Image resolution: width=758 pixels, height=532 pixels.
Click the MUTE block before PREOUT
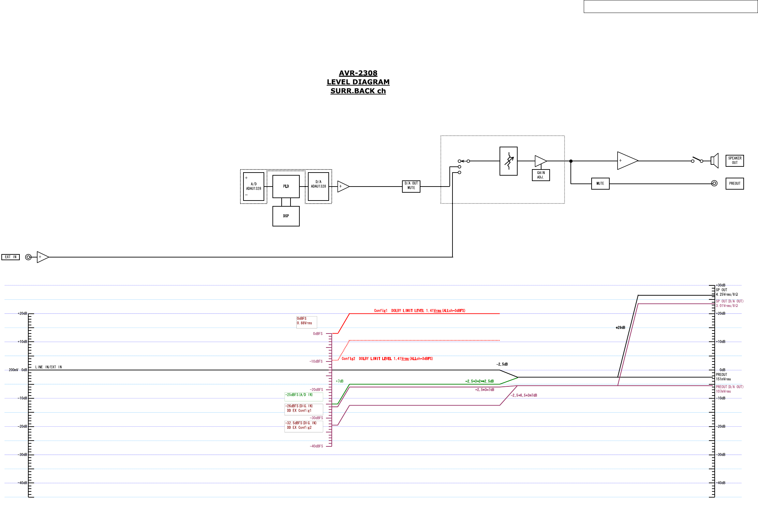[x=600, y=183]
